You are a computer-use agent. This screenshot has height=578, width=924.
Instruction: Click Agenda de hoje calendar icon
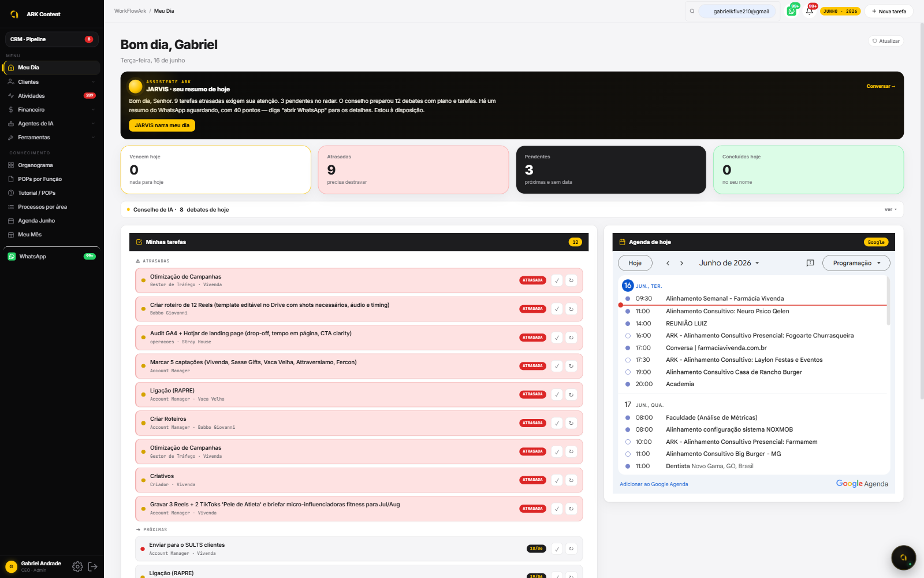pos(623,242)
